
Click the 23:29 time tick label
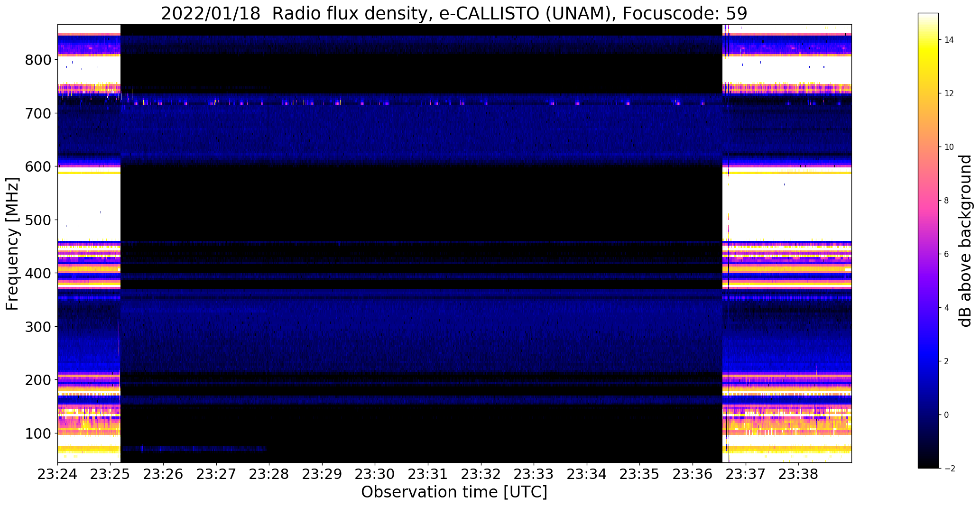[322, 474]
